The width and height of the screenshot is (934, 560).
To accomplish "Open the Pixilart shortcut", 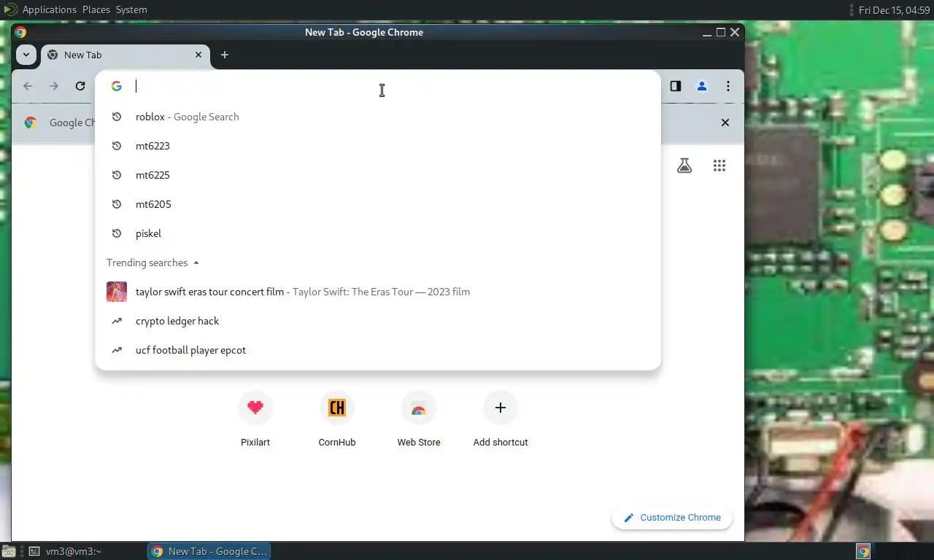I will click(x=255, y=419).
